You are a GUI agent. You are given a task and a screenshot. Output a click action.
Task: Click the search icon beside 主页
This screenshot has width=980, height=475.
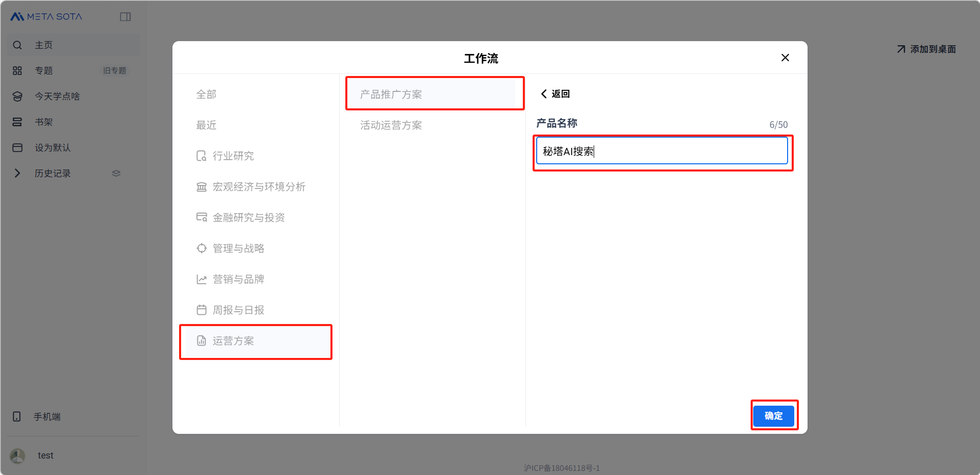[17, 45]
